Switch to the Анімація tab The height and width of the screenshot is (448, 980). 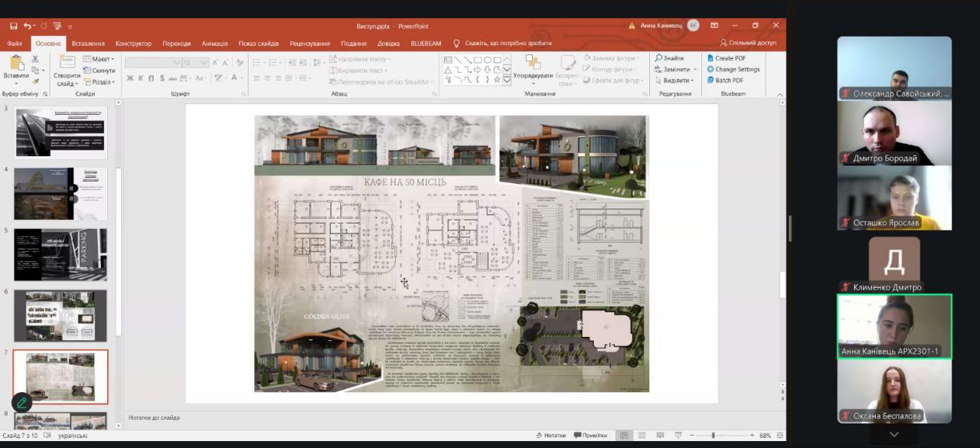click(x=214, y=44)
